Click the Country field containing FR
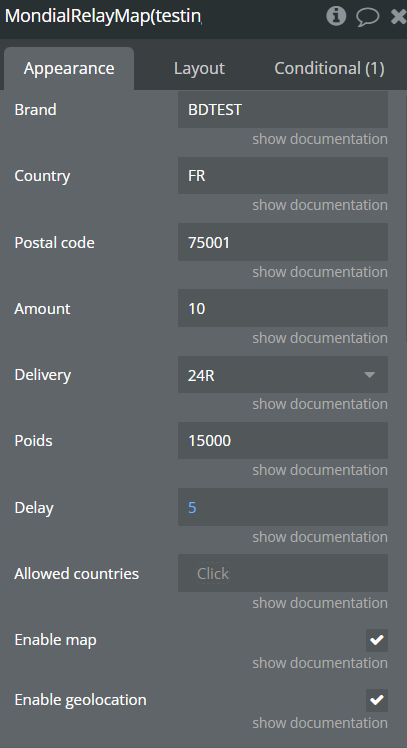Screen dimensions: 407x748 click(282, 176)
